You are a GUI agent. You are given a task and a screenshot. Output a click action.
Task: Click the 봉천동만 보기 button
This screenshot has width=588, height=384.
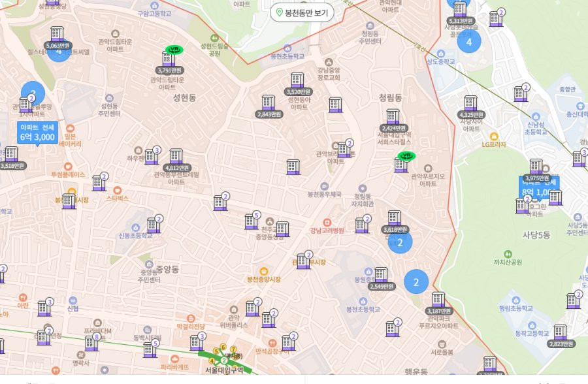coord(303,13)
